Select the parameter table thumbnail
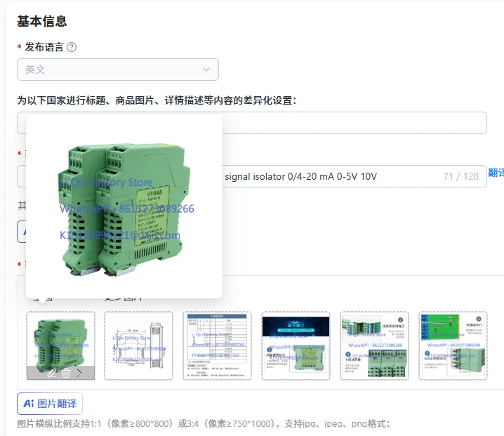This screenshot has height=436, width=504. (x=218, y=345)
